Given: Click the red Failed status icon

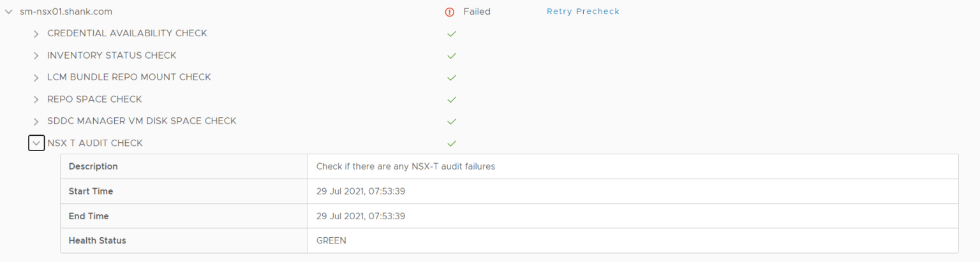Looking at the screenshot, I should coord(449,11).
